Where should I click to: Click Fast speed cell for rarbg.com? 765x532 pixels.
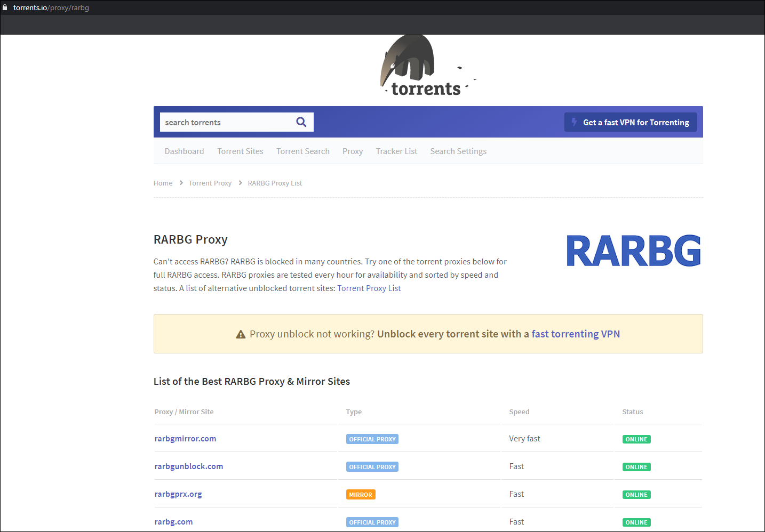(x=517, y=522)
